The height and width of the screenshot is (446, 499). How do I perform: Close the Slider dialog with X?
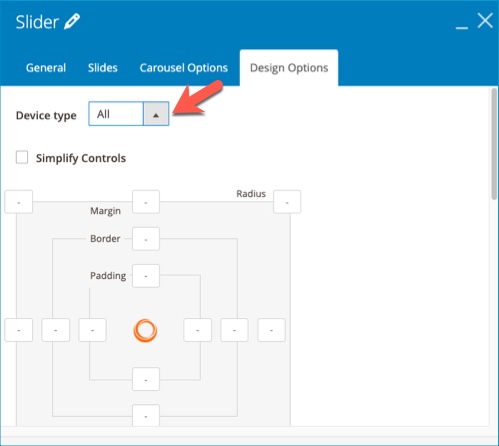[485, 21]
